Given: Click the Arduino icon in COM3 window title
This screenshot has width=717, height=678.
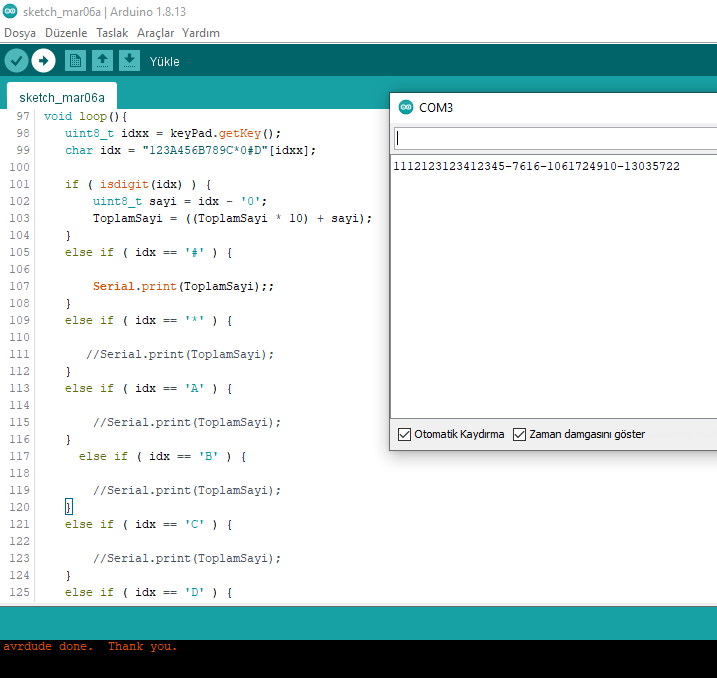Looking at the screenshot, I should point(405,107).
